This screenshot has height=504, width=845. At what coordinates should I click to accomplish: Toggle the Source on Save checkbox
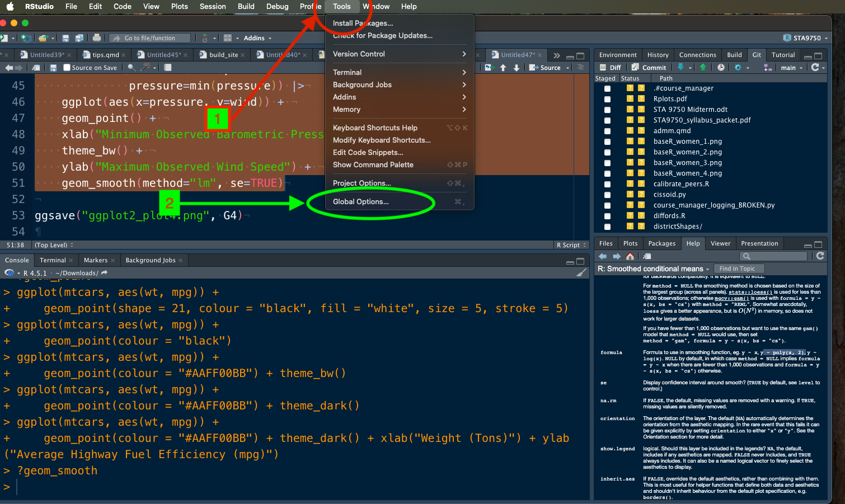pyautogui.click(x=67, y=68)
